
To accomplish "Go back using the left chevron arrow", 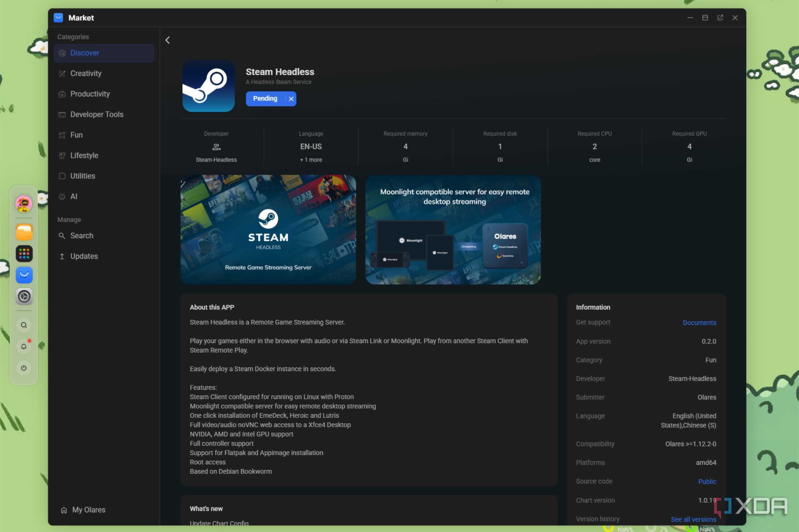I will point(167,40).
